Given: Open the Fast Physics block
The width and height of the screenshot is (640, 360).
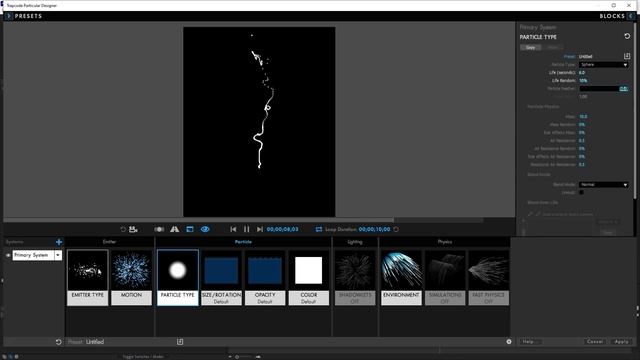Looking at the screenshot, I should point(489,278).
